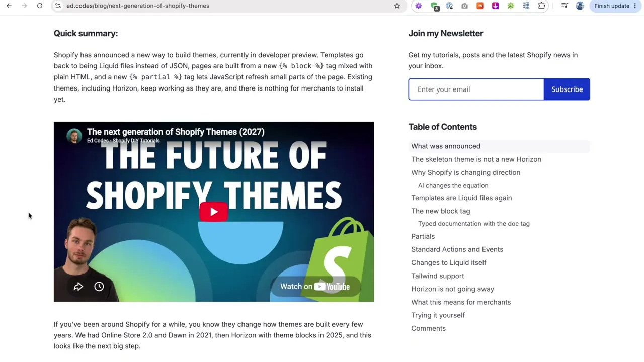Image resolution: width=644 pixels, height=362 pixels.
Task: Bookmark this page with the star icon
Action: [397, 6]
